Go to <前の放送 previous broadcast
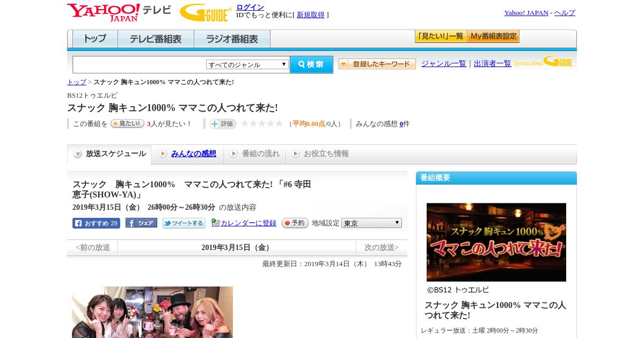644x338 pixels. 92,248
